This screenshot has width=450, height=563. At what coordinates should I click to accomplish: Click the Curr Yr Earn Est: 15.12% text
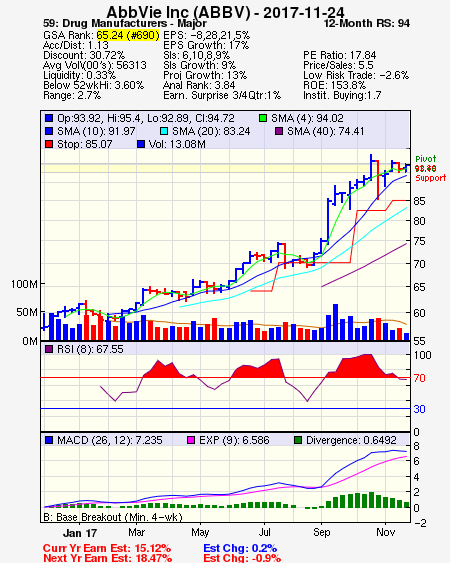(x=107, y=549)
